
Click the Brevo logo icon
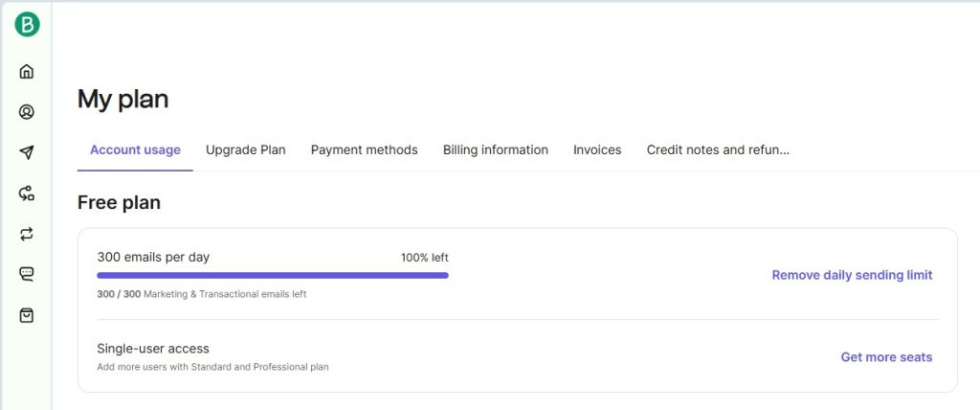click(27, 26)
